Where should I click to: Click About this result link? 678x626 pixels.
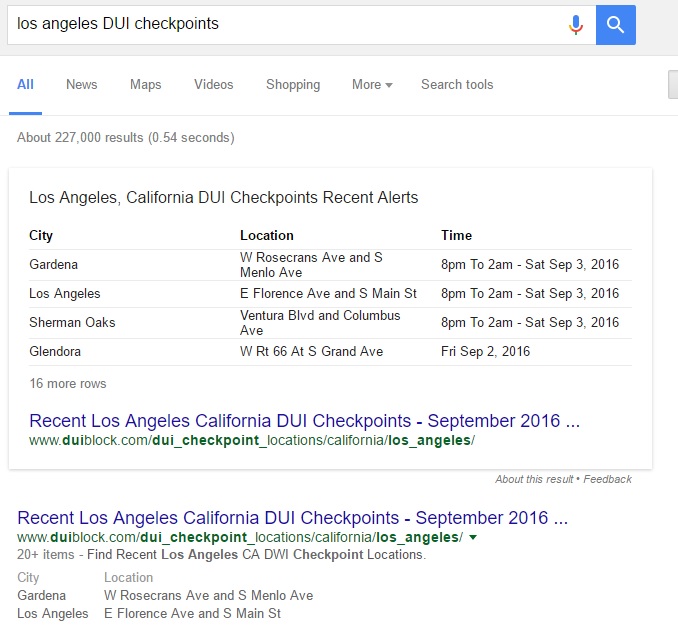535,479
